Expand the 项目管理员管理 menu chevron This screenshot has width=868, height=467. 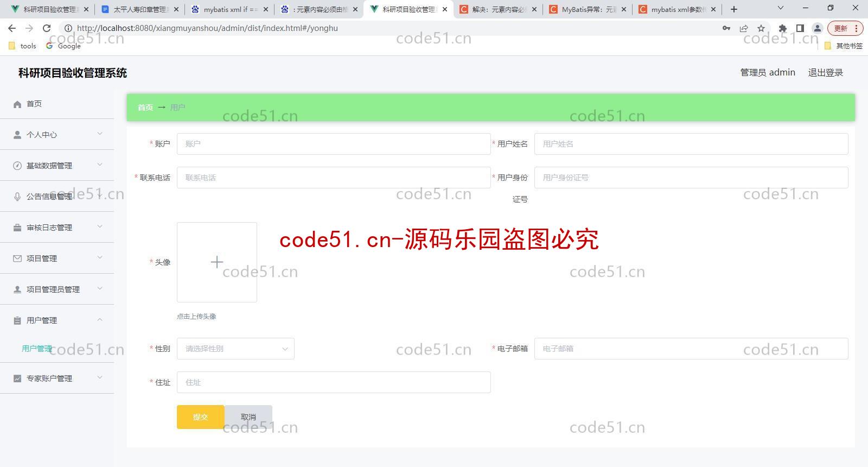pos(100,288)
